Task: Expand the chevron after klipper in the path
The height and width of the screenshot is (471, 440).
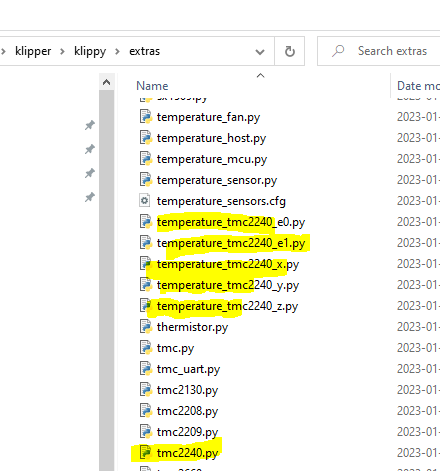Action: 62,52
